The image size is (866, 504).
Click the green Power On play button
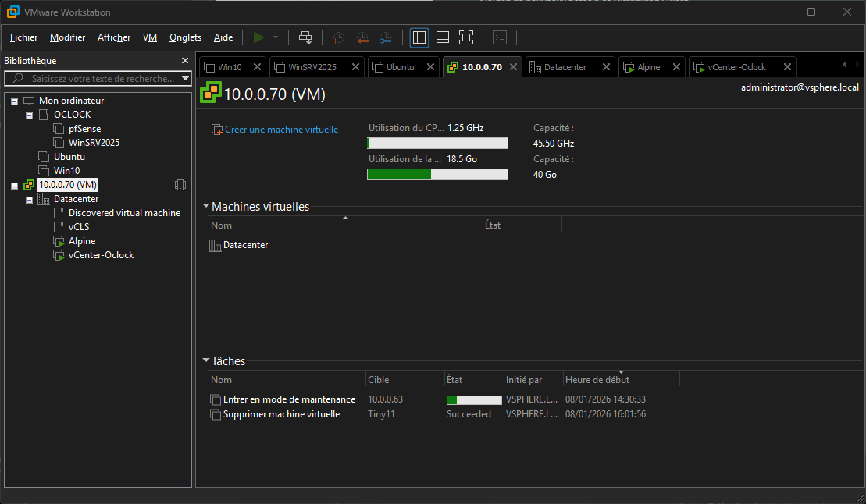point(258,37)
